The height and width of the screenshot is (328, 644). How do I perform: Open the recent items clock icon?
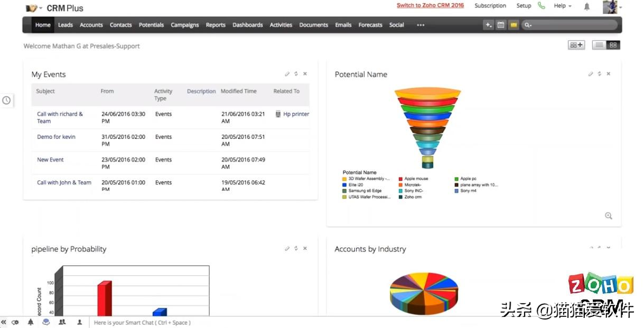(x=6, y=100)
